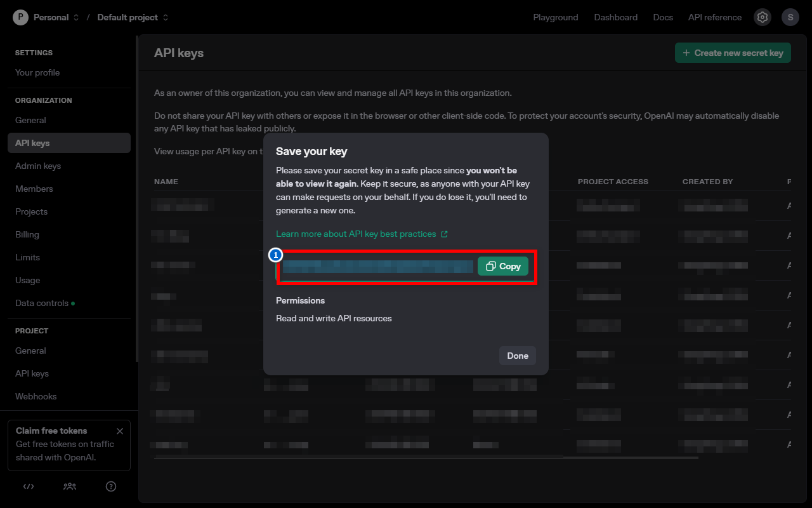The width and height of the screenshot is (812, 508).
Task: Open the settings gear icon in header
Action: pos(763,17)
